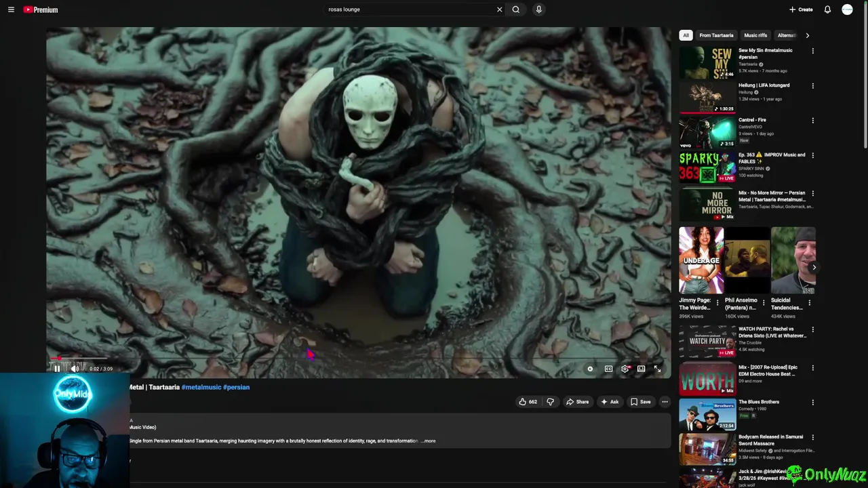
Task: Mute the video using the speaker icon
Action: (75, 369)
